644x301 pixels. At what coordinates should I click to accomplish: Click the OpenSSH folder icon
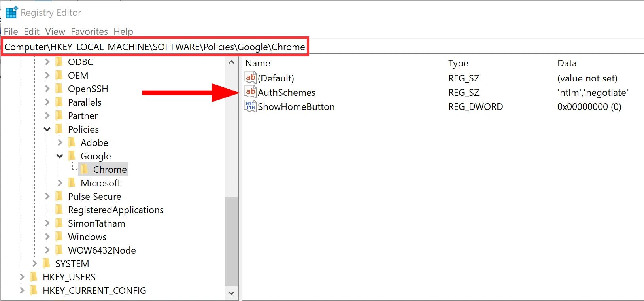(x=59, y=89)
